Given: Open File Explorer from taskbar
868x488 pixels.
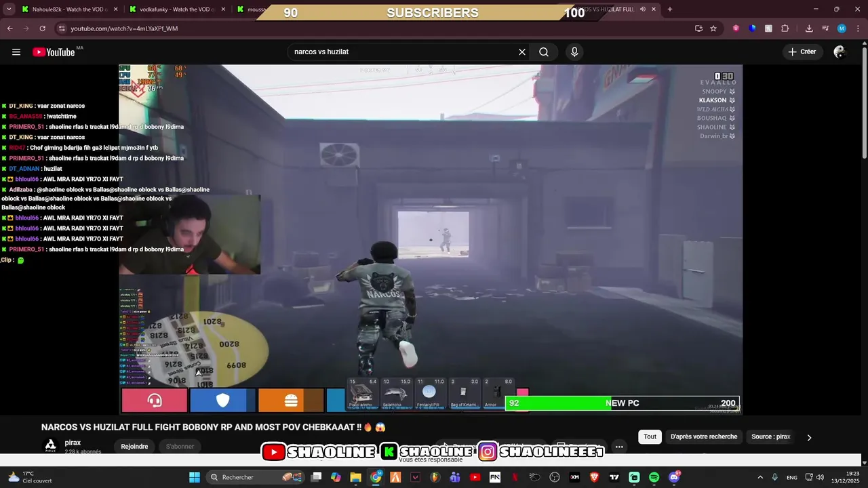Looking at the screenshot, I should (x=355, y=477).
